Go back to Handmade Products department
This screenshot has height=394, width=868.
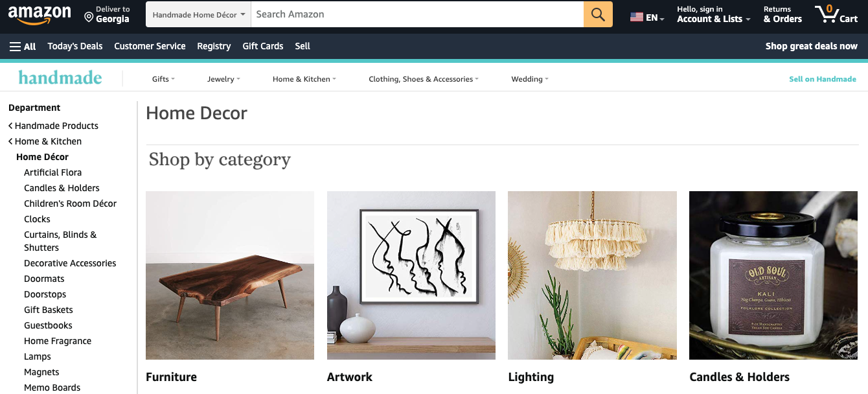(x=53, y=126)
